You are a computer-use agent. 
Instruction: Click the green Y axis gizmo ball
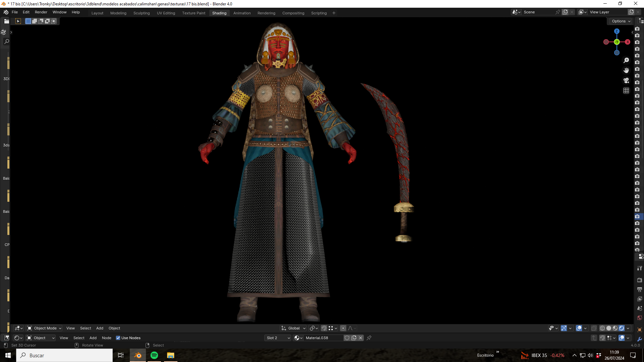617,42
